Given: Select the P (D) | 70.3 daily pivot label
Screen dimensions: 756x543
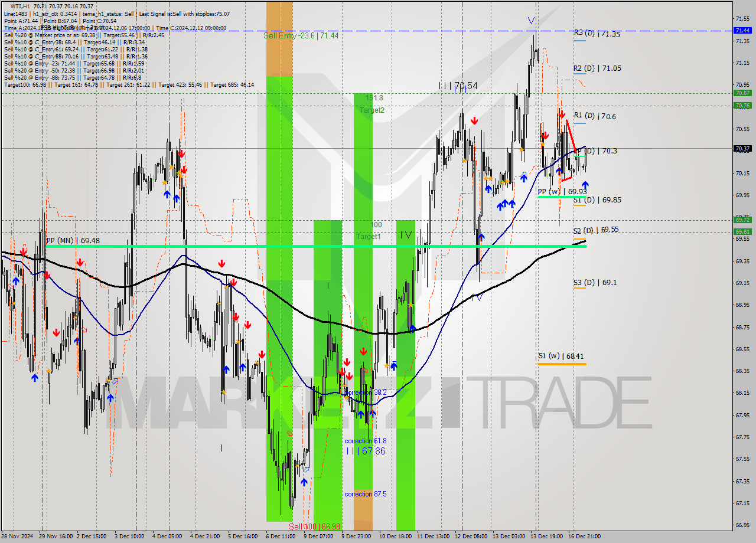Looking at the screenshot, I should click(597, 151).
